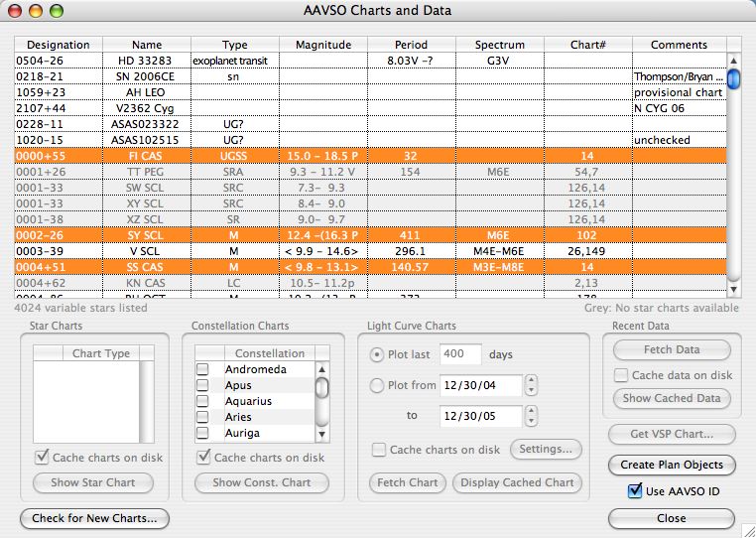Sort table by Type column header
The image size is (756, 538).
point(235,45)
